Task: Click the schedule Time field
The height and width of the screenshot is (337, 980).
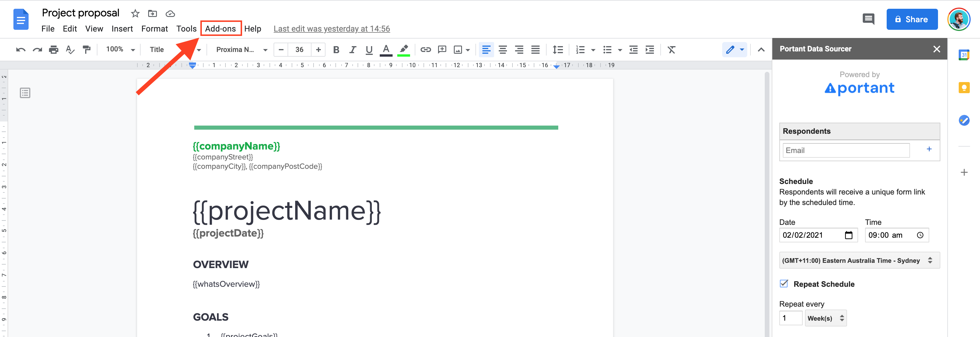Action: (x=897, y=235)
